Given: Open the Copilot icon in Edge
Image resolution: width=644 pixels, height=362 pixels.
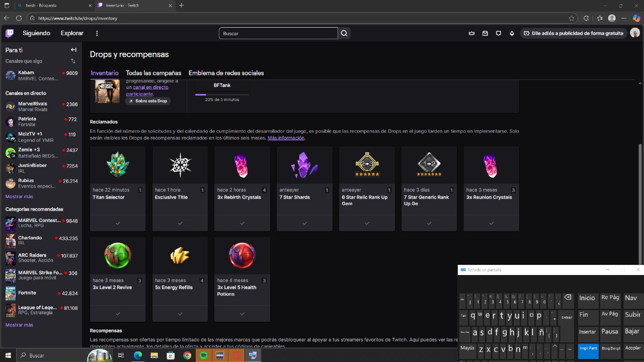Looking at the screenshot, I should coord(636,18).
